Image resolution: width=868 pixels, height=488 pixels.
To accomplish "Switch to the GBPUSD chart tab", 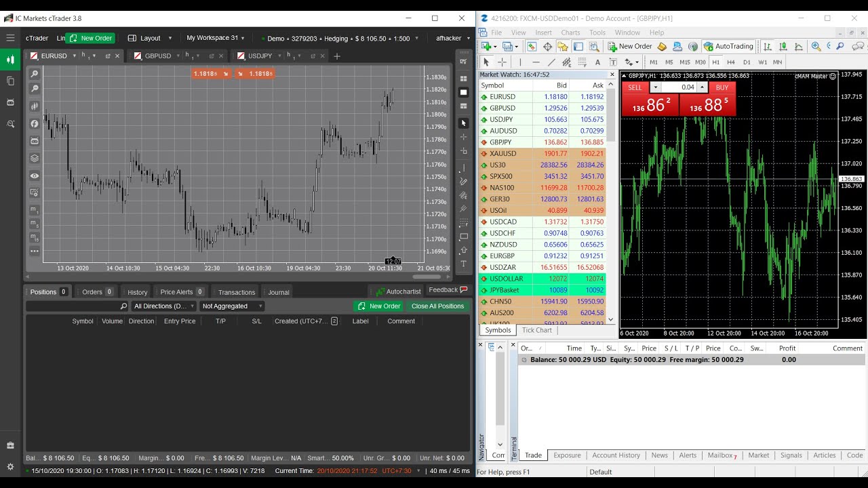I will [157, 56].
